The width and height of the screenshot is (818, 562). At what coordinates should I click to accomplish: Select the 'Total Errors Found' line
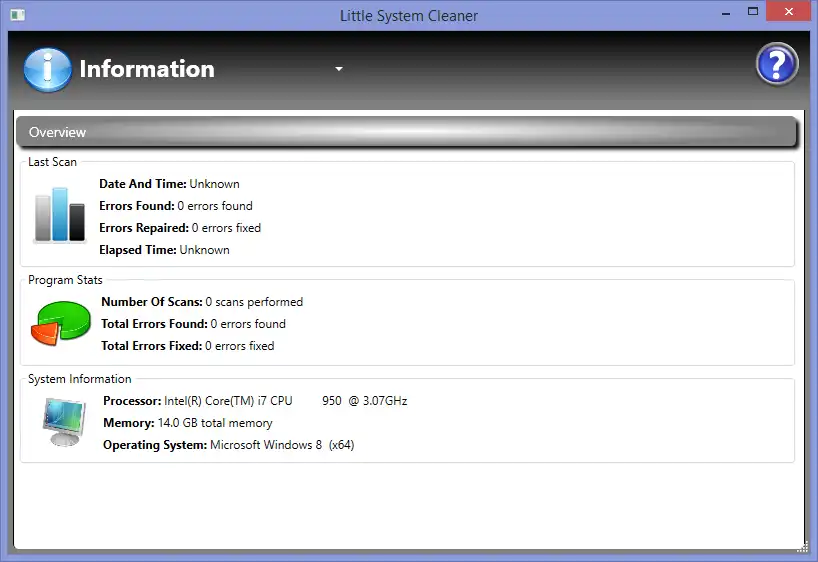coord(194,324)
